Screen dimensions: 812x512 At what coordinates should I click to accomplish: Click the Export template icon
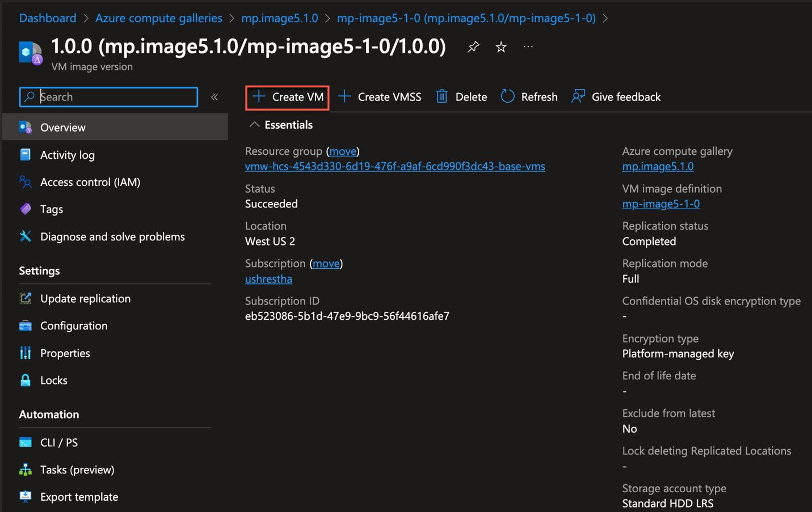pos(26,497)
